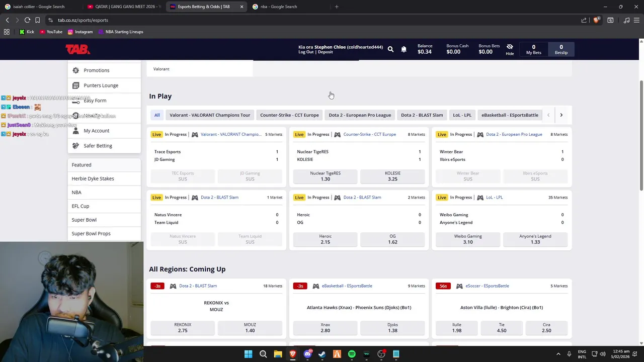644x362 pixels.
Task: Click the TAB logo
Action: coord(77,49)
